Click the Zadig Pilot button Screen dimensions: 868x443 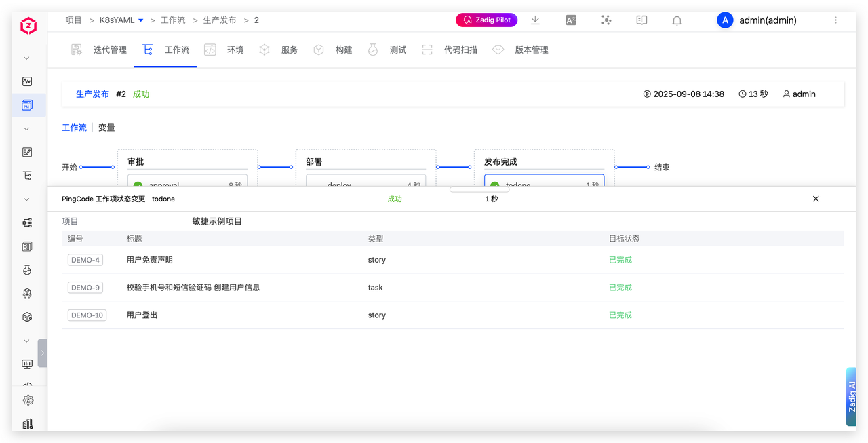point(486,20)
